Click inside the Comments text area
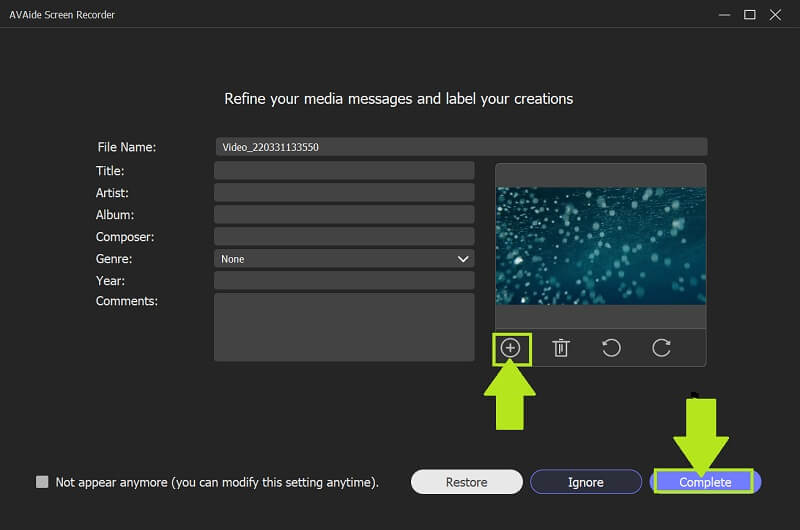 (x=344, y=326)
